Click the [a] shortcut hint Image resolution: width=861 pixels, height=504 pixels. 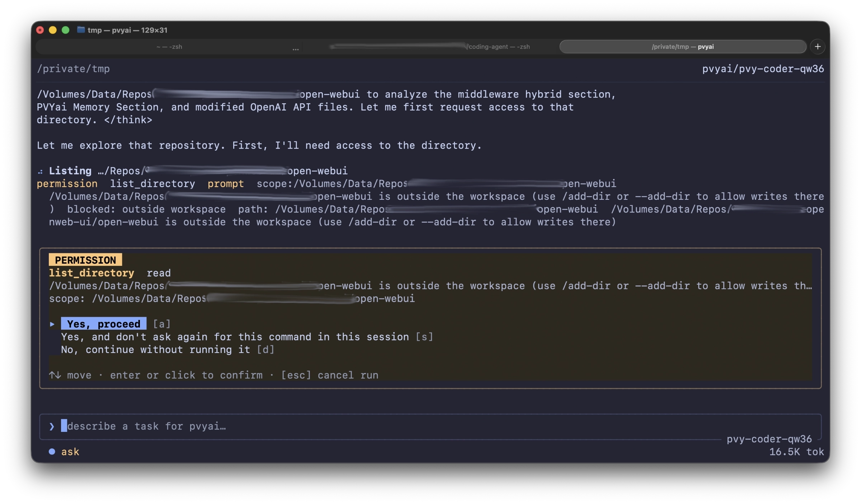pyautogui.click(x=162, y=324)
